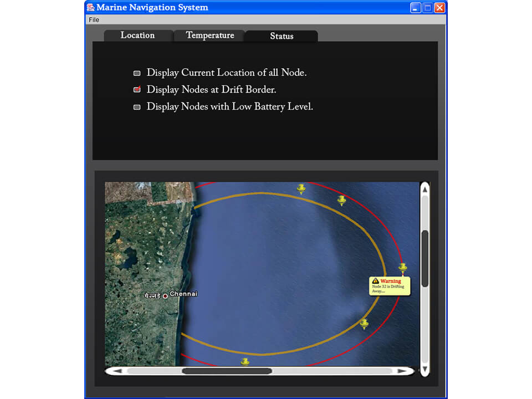Click the warning triangle icon in the popup
Image resolution: width=532 pixels, height=399 pixels.
(375, 281)
